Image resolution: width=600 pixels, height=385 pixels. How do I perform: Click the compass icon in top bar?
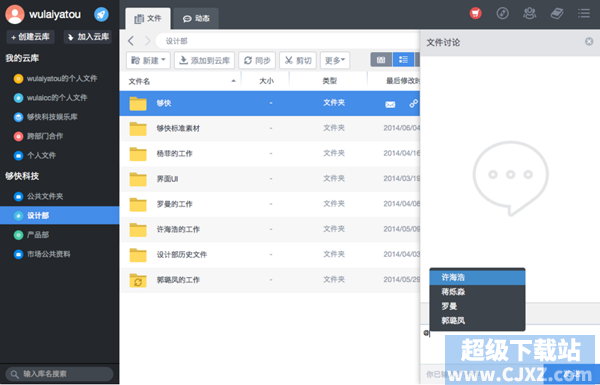tap(502, 13)
